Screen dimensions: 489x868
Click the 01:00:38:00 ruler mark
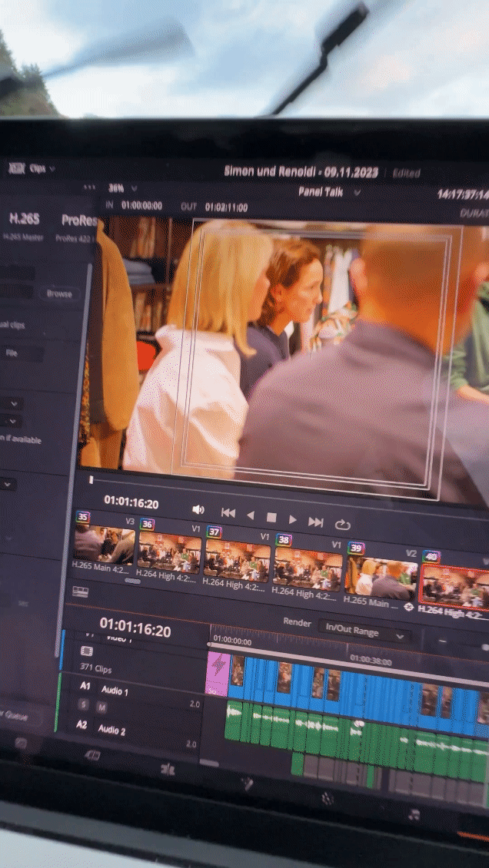coord(371,661)
